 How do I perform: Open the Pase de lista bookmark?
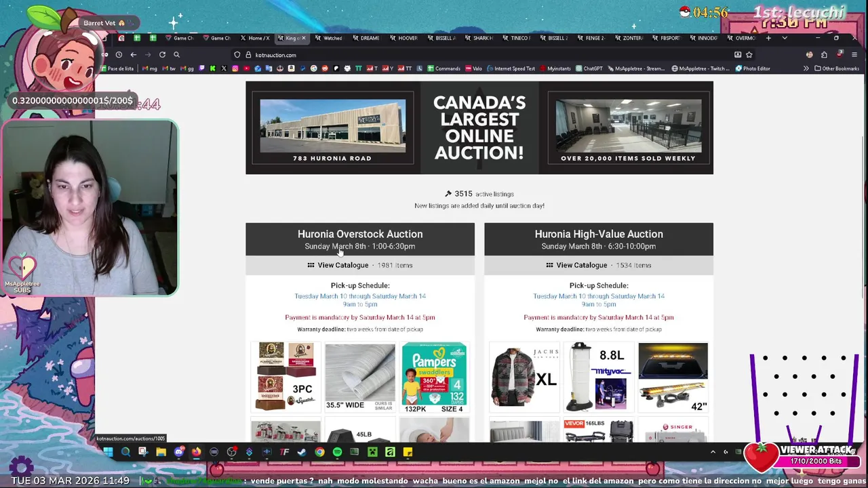(117, 68)
